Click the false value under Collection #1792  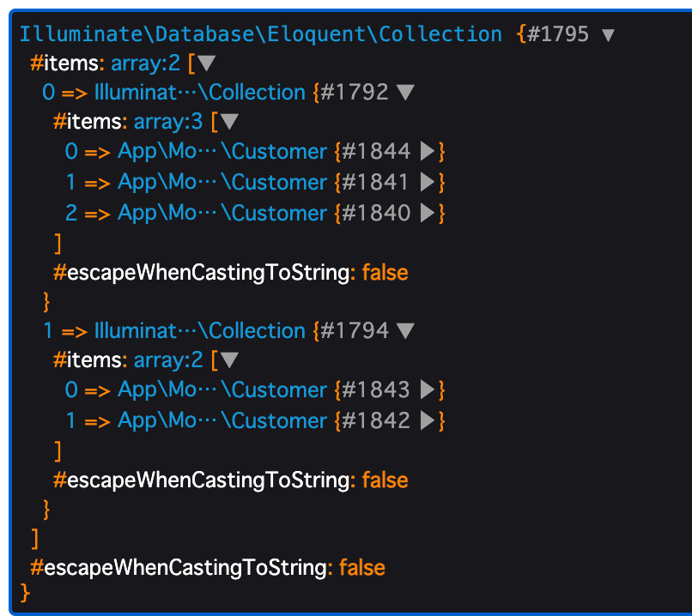click(x=385, y=273)
